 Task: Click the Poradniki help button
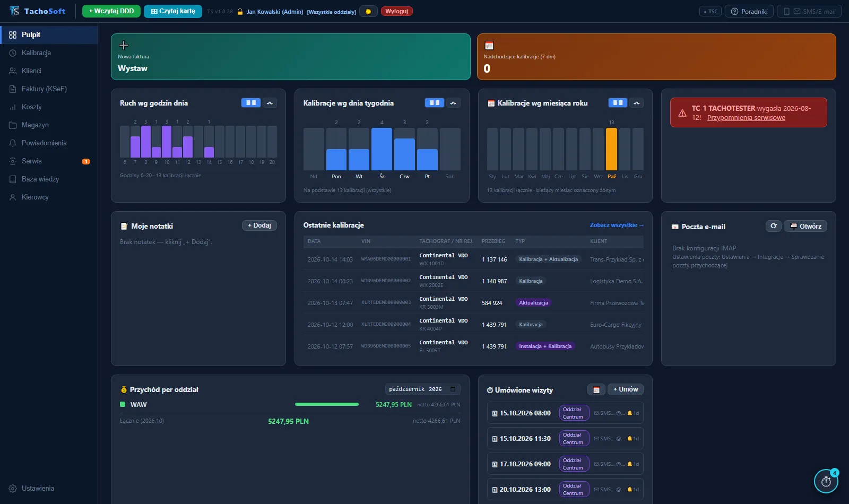coord(749,11)
